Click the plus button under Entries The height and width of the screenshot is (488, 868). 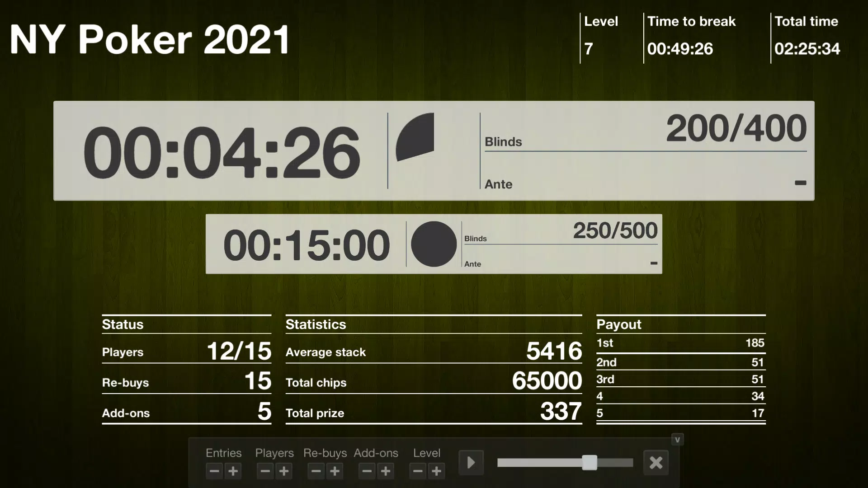click(233, 471)
